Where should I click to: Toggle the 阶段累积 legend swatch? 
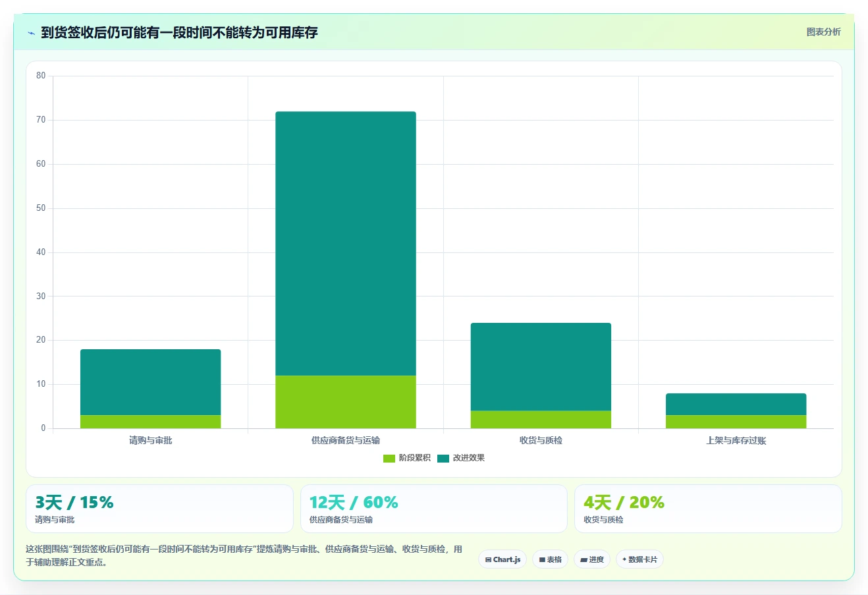(x=389, y=458)
